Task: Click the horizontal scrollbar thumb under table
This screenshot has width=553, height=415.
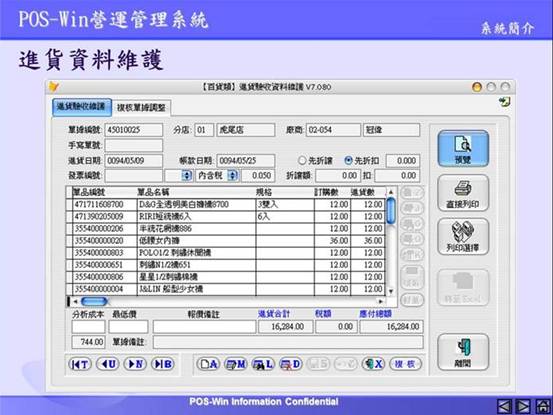Action: tap(94, 301)
